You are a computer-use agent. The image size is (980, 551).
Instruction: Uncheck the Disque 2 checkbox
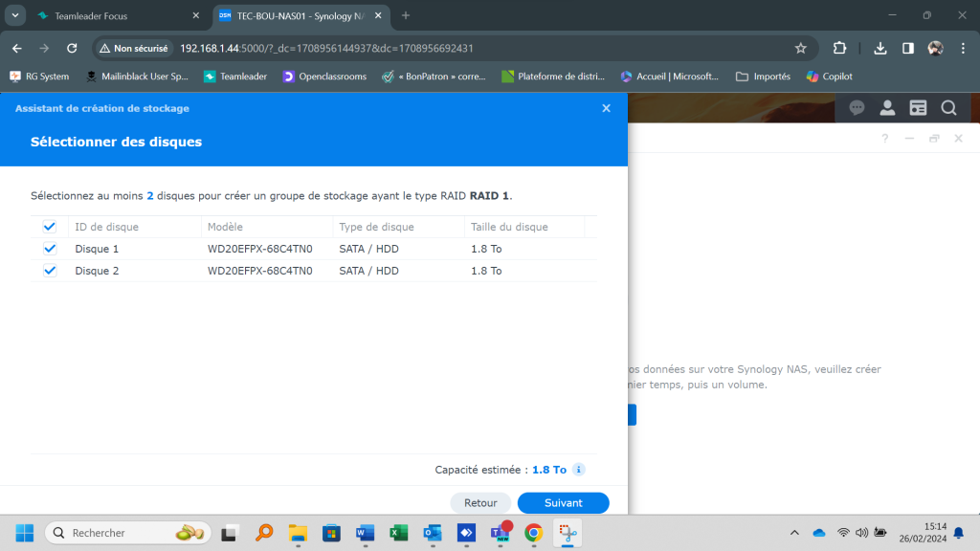50,271
